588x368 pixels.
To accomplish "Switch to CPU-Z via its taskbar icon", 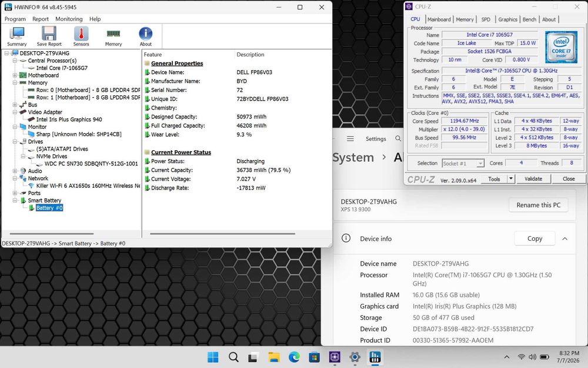I will tap(335, 357).
